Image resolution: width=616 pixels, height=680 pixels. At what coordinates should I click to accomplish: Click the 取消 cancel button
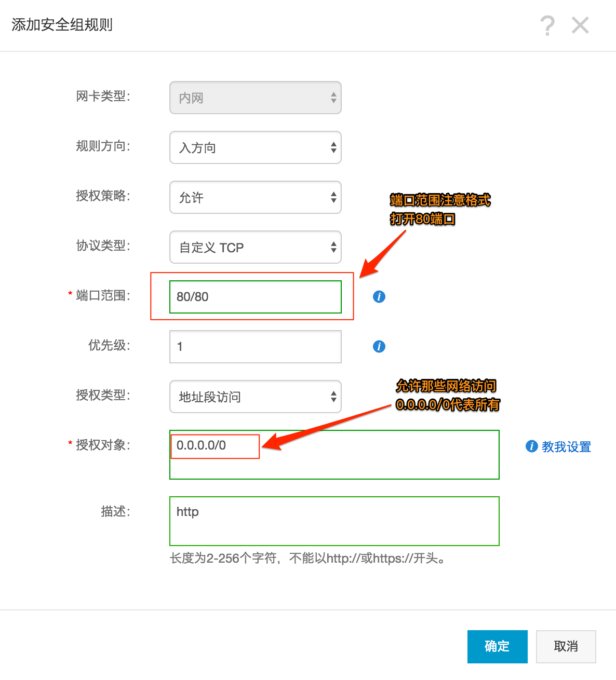566,646
